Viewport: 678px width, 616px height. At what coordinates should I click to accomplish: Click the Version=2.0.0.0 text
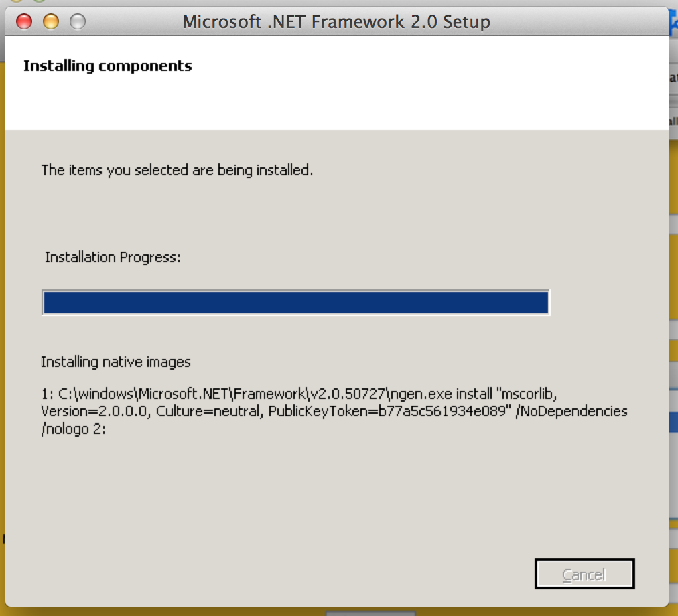tap(94, 411)
